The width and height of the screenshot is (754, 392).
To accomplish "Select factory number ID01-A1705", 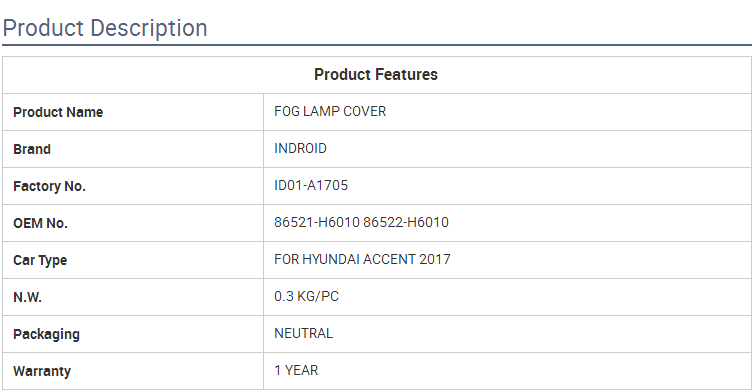I will [311, 185].
